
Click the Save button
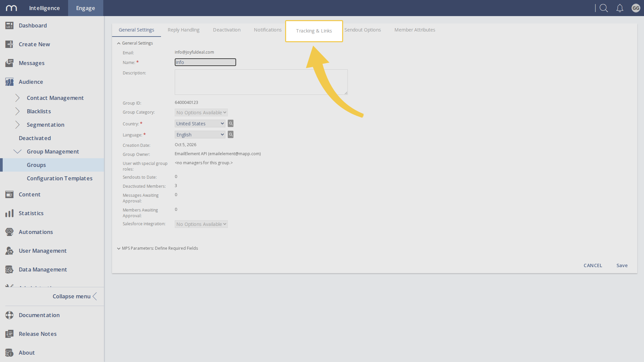[622, 265]
